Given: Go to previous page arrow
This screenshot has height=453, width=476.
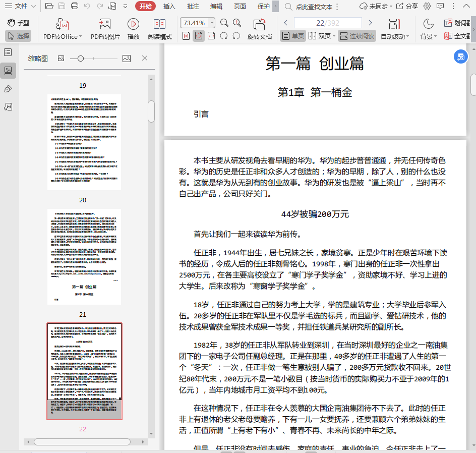Looking at the screenshot, I should click(286, 23).
